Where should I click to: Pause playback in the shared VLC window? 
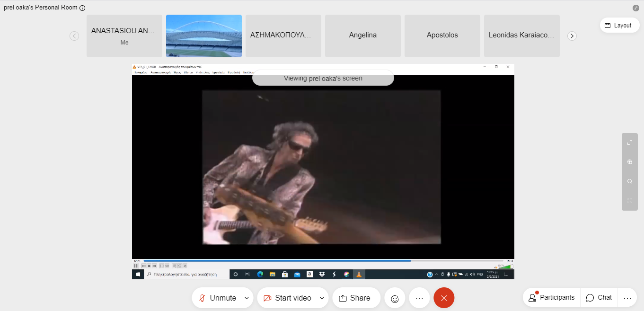click(x=136, y=266)
